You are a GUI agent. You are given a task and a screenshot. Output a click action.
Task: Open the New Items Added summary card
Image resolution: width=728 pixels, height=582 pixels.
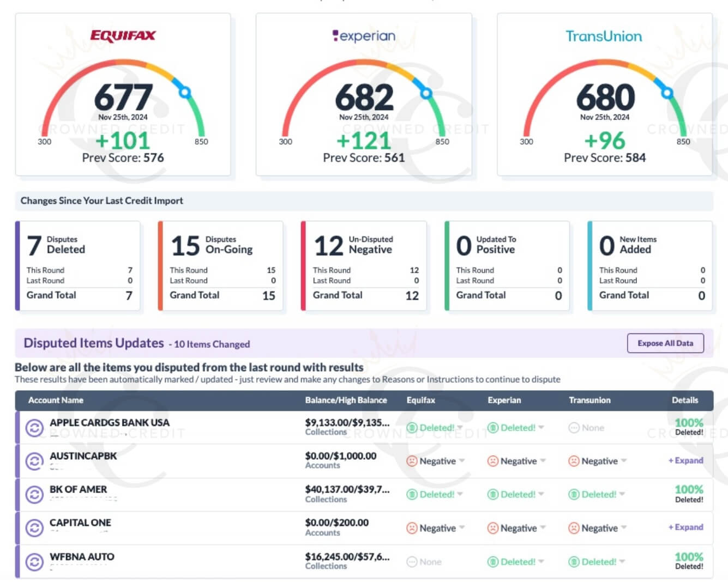[651, 266]
